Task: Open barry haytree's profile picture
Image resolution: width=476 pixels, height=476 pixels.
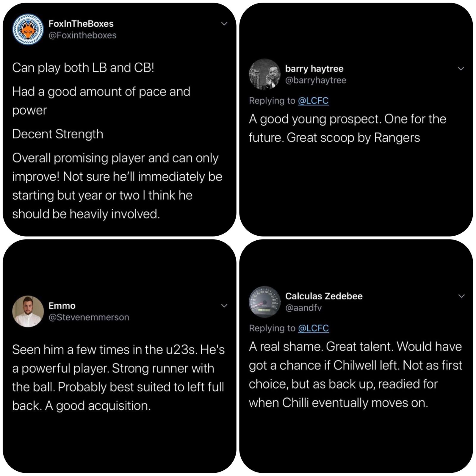Action: click(x=264, y=74)
